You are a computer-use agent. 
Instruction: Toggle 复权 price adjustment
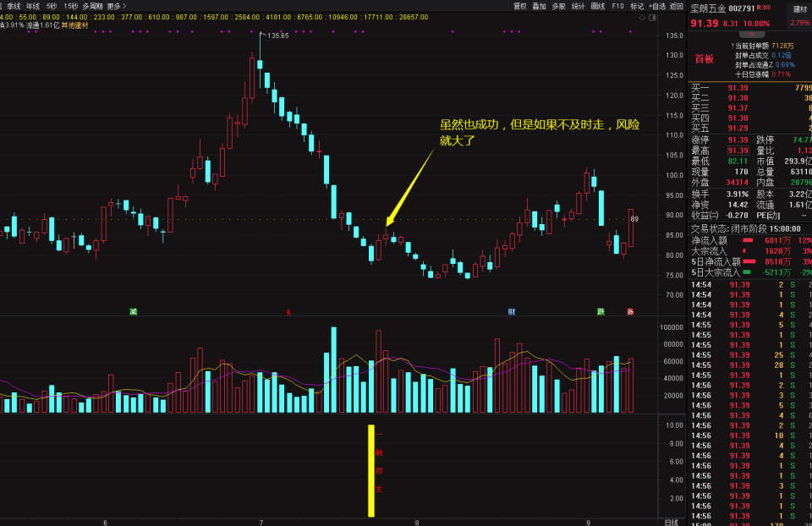(519, 6)
